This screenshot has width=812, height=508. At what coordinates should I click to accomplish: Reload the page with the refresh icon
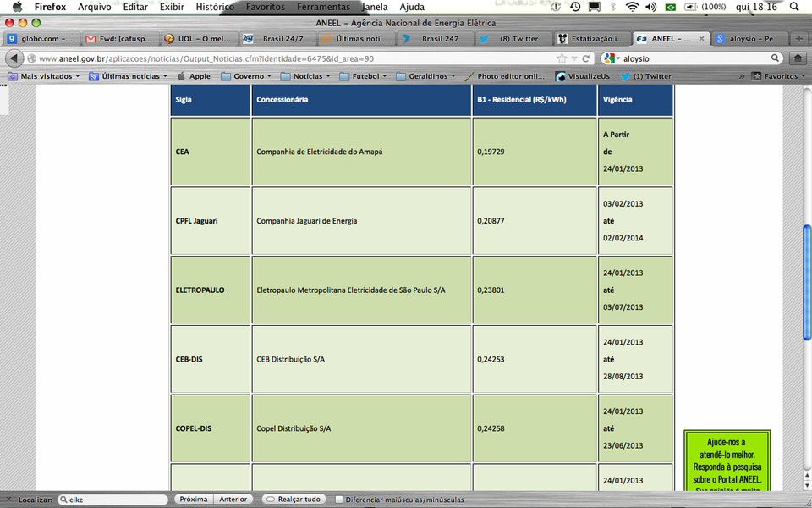coord(585,58)
